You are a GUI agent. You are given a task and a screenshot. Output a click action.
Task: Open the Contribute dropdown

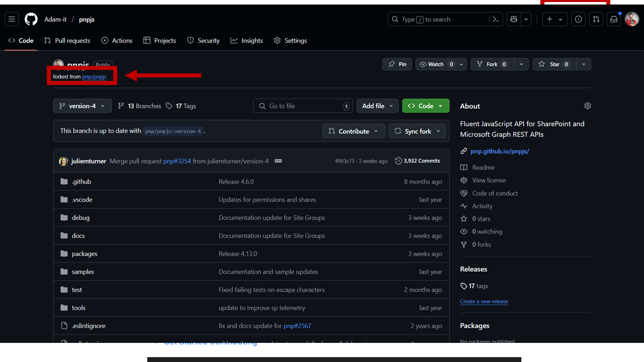[354, 131]
